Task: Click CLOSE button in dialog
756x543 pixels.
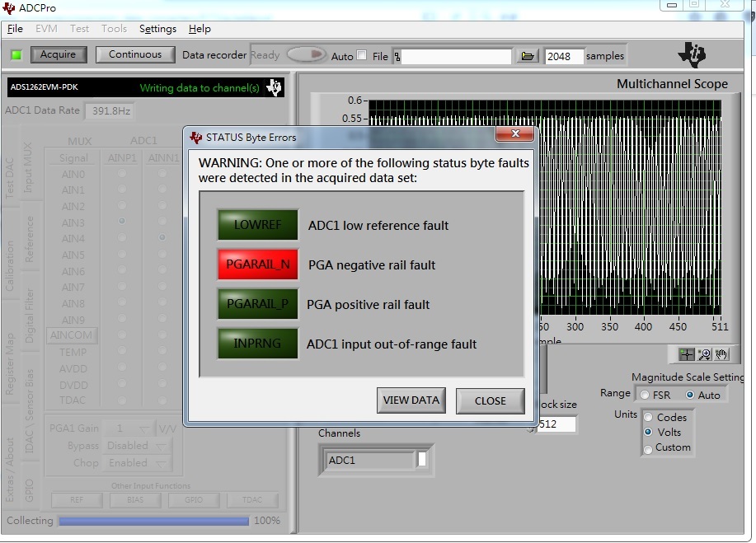Action: tap(490, 401)
